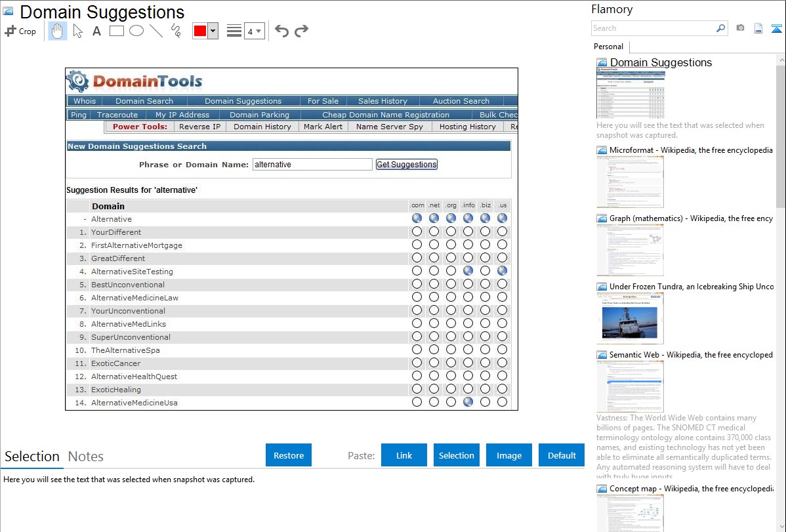This screenshot has height=532, width=786.
Task: Open the color picker dropdown arrow
Action: [x=213, y=31]
